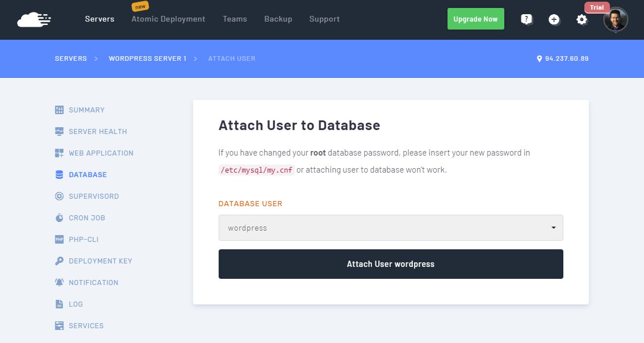Click the server IP address 94.237.60.89
Screen dimensions: 644x343
pyautogui.click(x=566, y=58)
